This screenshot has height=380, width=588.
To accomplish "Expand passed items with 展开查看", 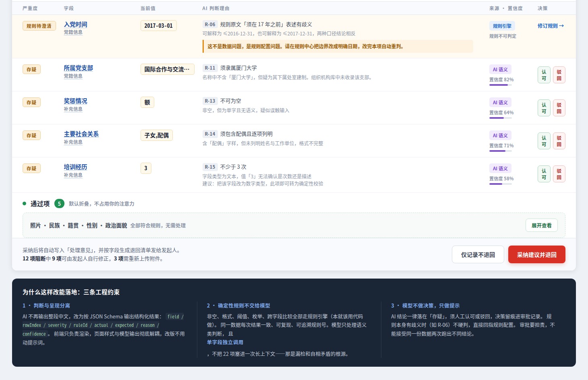I will [541, 225].
